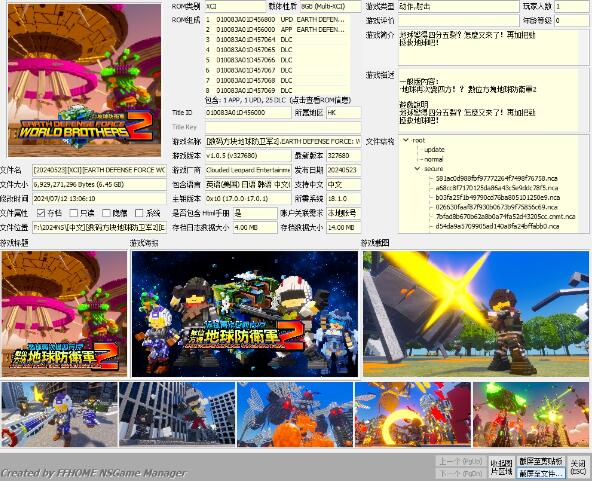This screenshot has width=592, height=481.
Task: Click the 所需系统 field showing 18.1.0
Action: pyautogui.click(x=344, y=199)
